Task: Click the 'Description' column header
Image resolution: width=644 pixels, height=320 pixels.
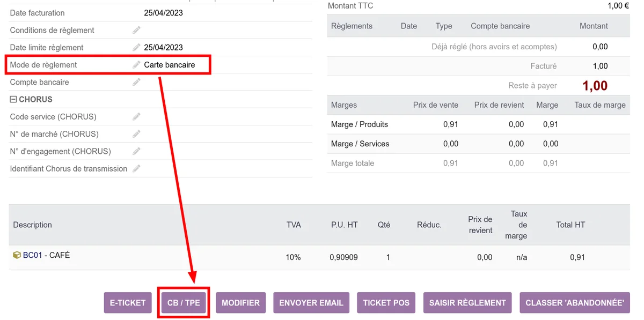Action: [x=33, y=225]
